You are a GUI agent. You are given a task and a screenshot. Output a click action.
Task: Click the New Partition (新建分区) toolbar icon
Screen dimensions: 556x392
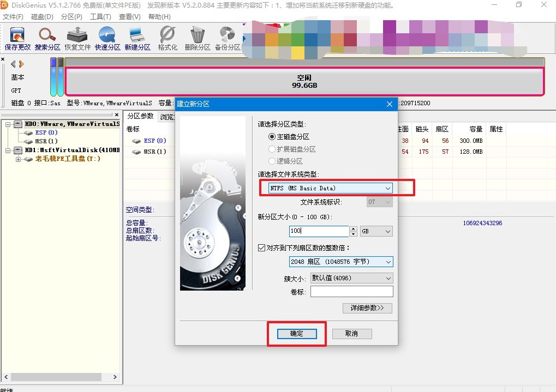pos(137,38)
